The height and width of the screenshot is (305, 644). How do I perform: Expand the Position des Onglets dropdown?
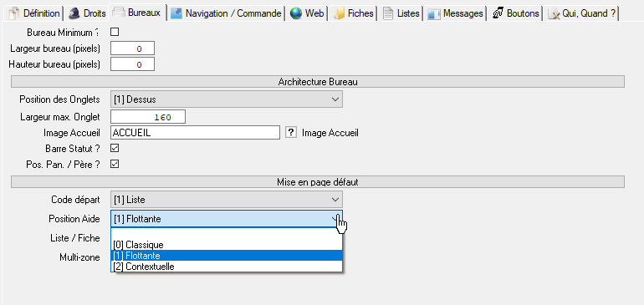(227, 99)
